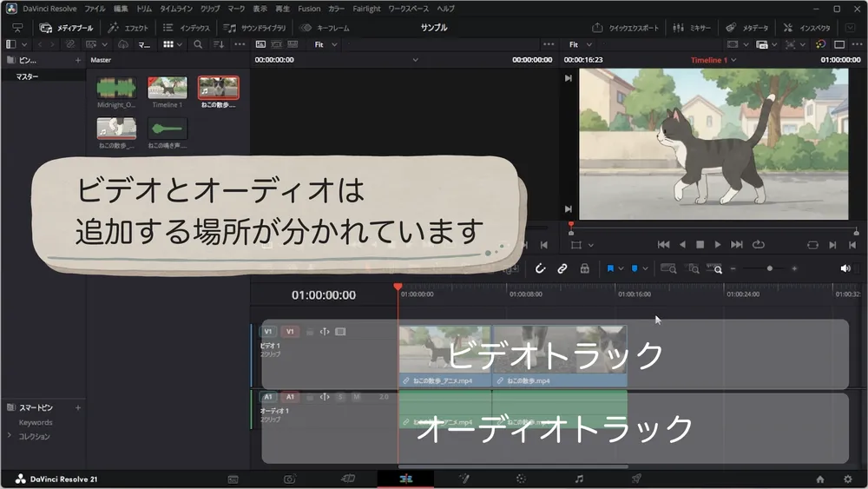
Task: Open the ワークスペース menu
Action: click(409, 9)
